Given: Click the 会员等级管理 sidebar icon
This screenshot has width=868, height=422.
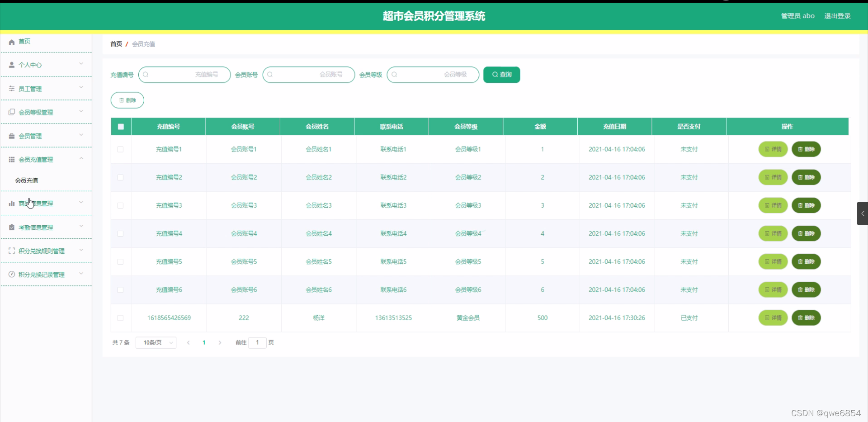Looking at the screenshot, I should click(x=11, y=112).
